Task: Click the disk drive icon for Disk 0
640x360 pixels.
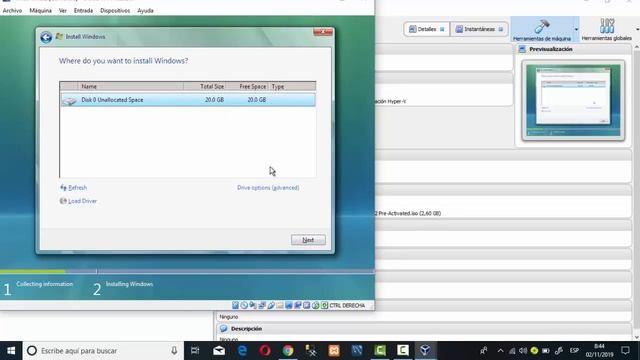Action: point(69,100)
